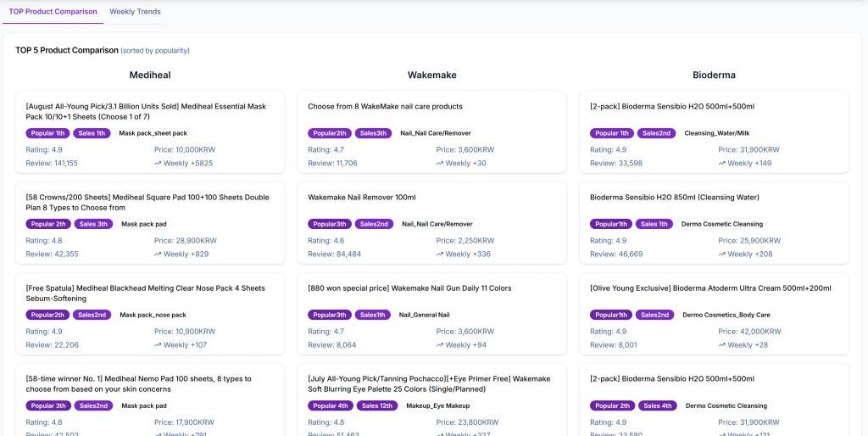Image resolution: width=868 pixels, height=436 pixels.
Task: Click the 'Mask pack_sheet pack' category label
Action: [x=153, y=133]
